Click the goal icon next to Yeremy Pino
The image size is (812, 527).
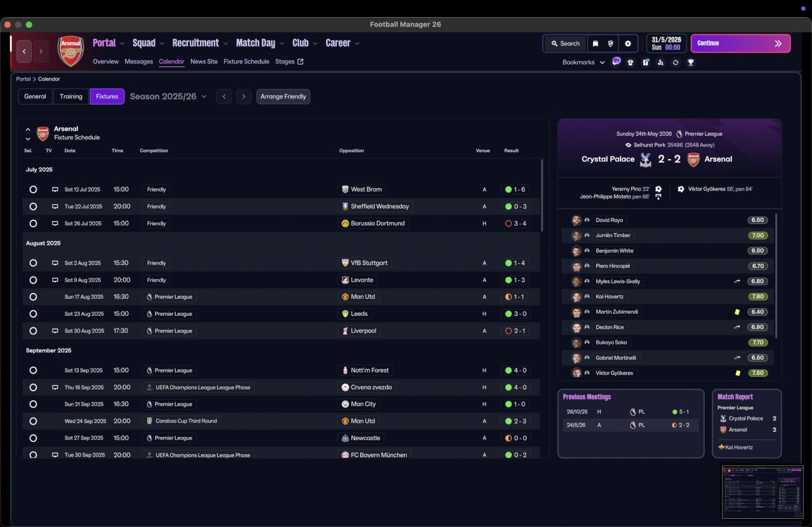[x=658, y=189]
